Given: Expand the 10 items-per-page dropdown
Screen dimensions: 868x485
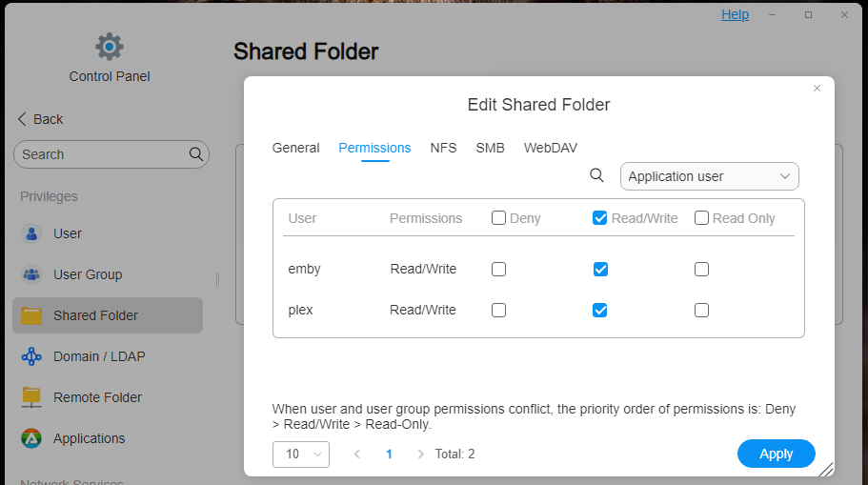Looking at the screenshot, I should coord(301,454).
